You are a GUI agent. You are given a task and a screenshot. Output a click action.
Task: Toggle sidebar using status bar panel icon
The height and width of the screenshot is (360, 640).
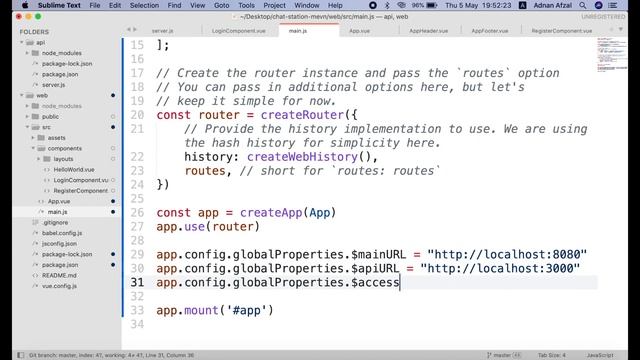pyautogui.click(x=21, y=355)
